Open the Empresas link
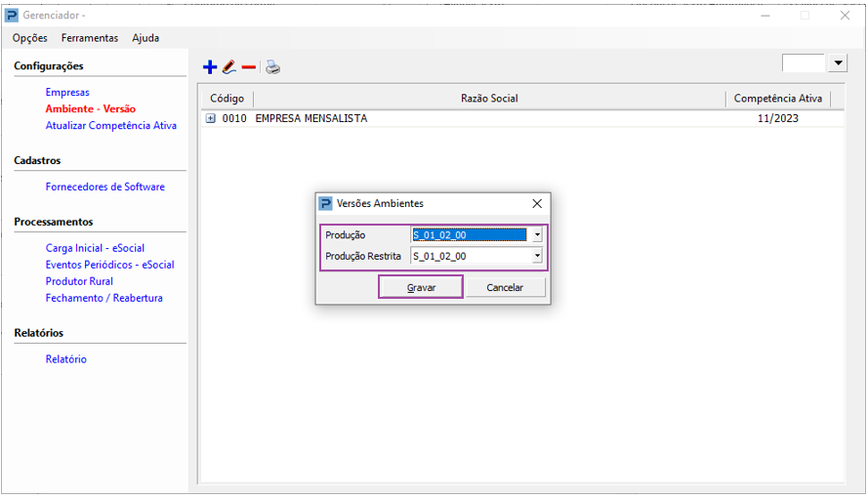Viewport: 868px width, 499px height. (x=67, y=92)
